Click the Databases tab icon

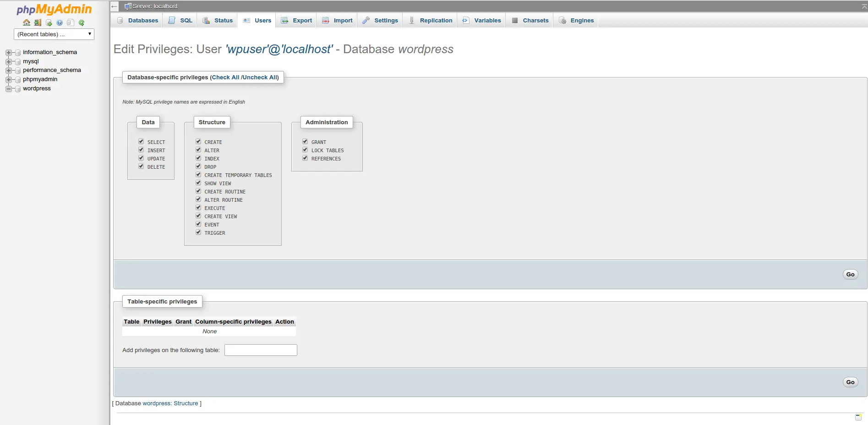tap(120, 21)
